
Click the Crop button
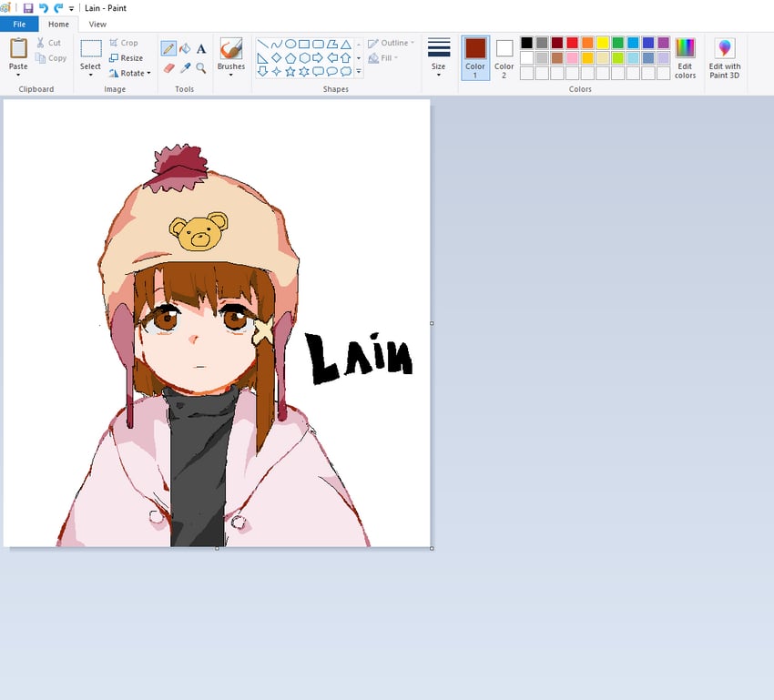(x=124, y=43)
